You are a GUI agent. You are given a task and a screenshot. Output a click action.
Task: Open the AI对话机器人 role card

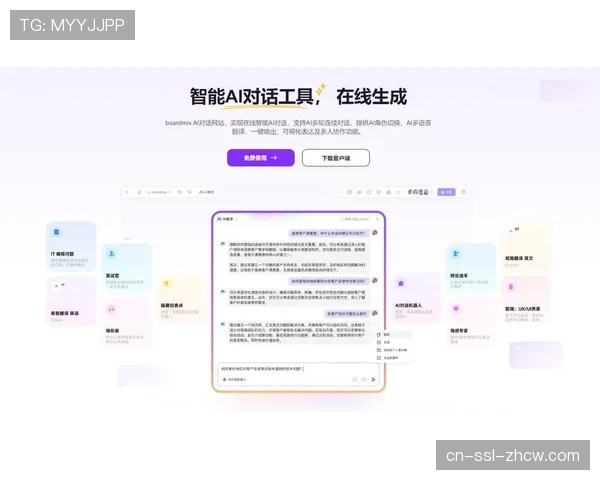pyautogui.click(x=416, y=299)
